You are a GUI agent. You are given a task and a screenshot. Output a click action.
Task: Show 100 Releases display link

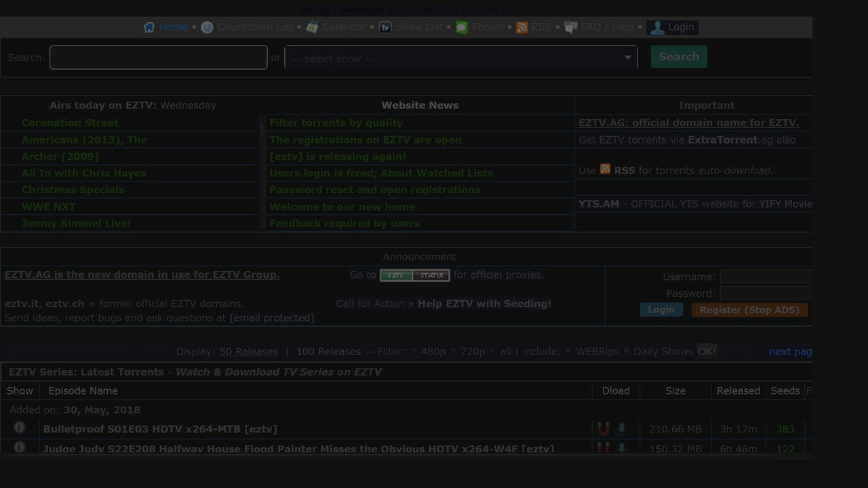328,351
